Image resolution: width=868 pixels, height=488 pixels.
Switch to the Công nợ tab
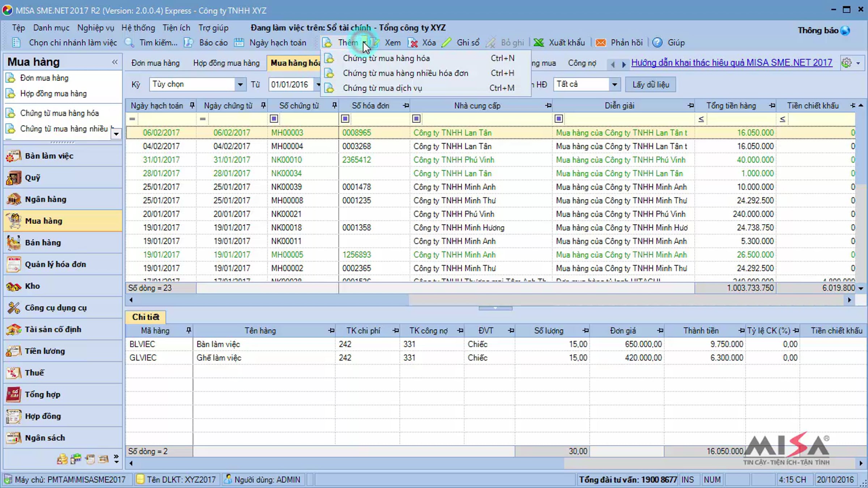pos(582,63)
